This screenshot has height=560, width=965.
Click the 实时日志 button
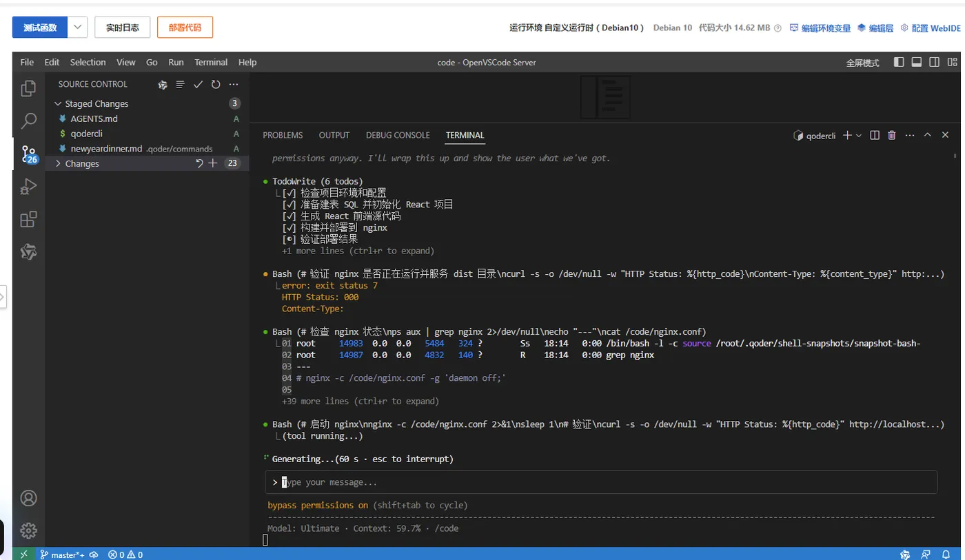122,28
